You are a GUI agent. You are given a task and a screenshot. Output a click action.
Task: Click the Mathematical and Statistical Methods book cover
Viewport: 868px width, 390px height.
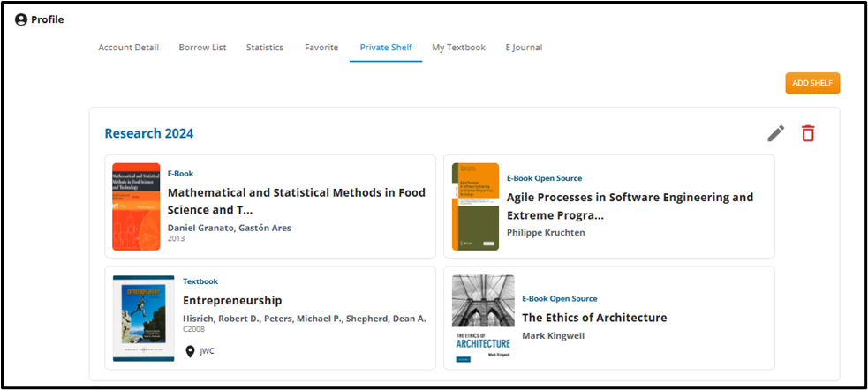pos(136,206)
